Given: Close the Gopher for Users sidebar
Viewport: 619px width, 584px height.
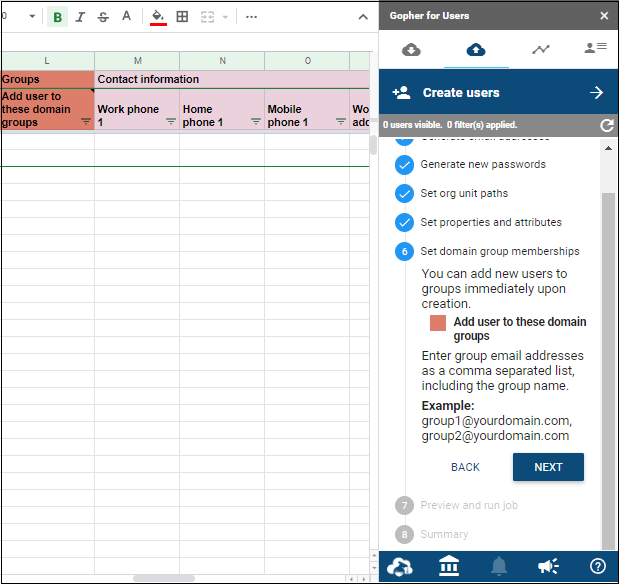Looking at the screenshot, I should (x=604, y=16).
